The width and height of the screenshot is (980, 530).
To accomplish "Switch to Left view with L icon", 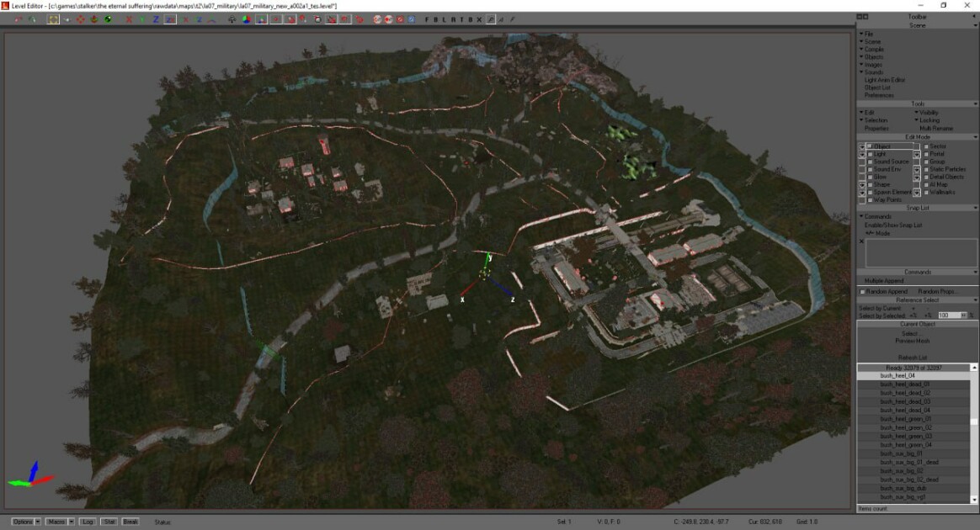I will [444, 19].
